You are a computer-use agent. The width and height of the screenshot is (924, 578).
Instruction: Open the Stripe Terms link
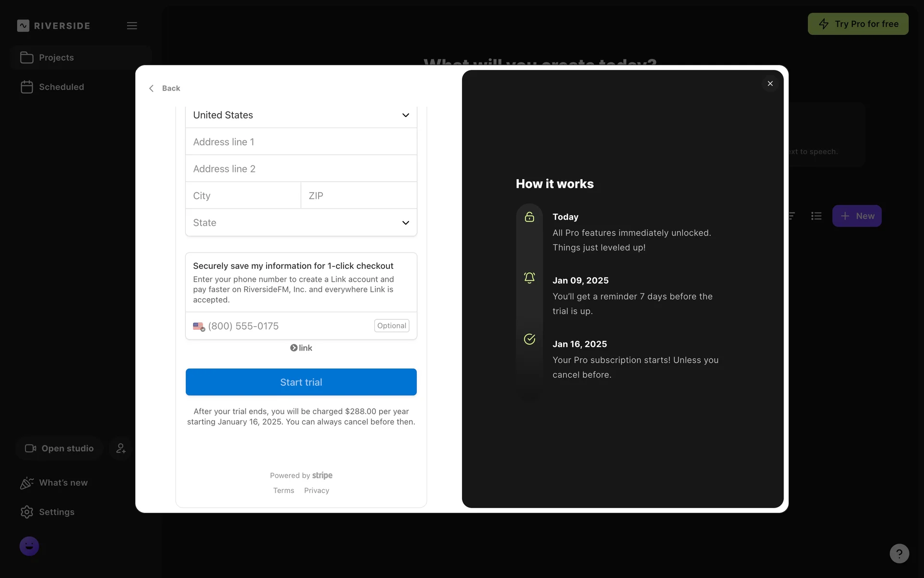point(283,490)
